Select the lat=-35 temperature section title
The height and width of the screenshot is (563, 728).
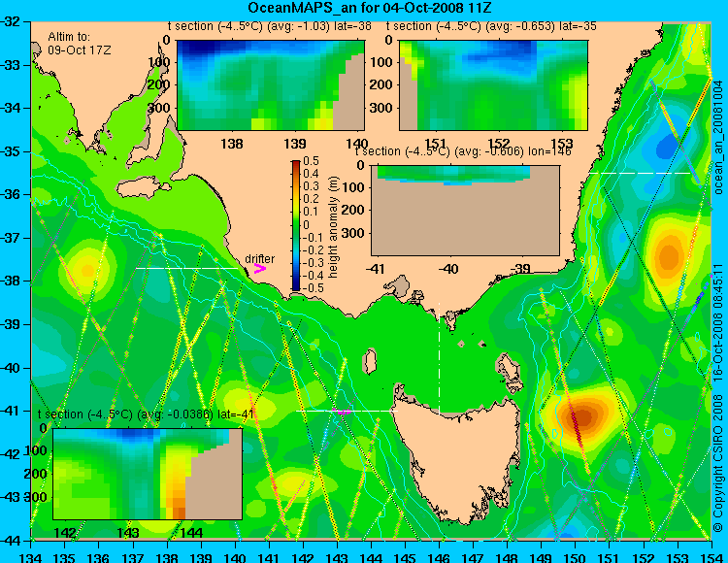click(491, 26)
